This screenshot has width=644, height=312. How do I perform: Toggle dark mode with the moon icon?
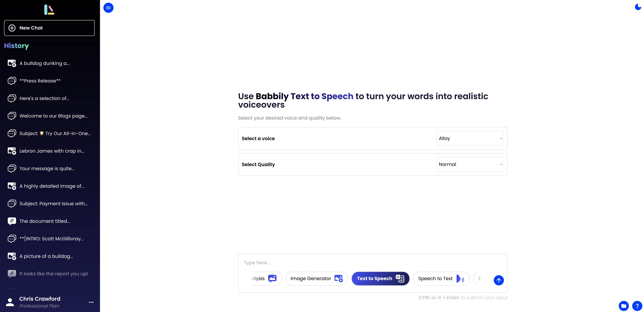pos(638,7)
